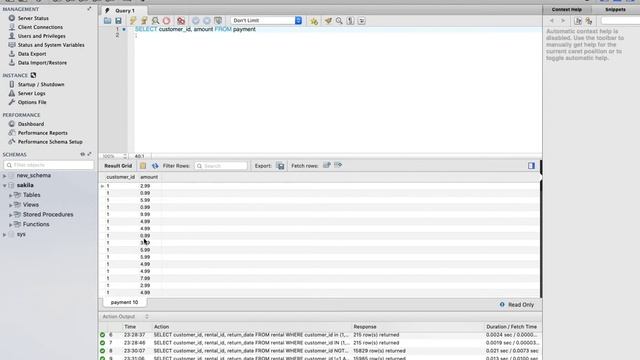Select the payment 10 result tab

[124, 302]
